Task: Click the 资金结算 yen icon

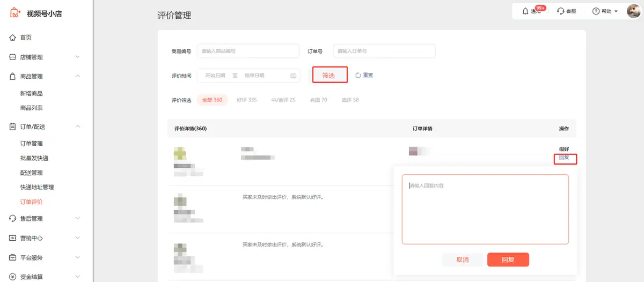Action: (12, 277)
